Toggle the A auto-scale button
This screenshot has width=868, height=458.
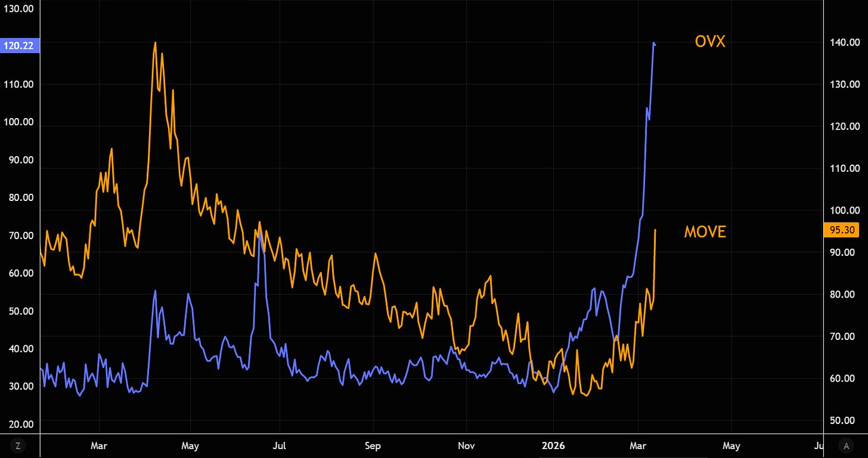(845, 445)
